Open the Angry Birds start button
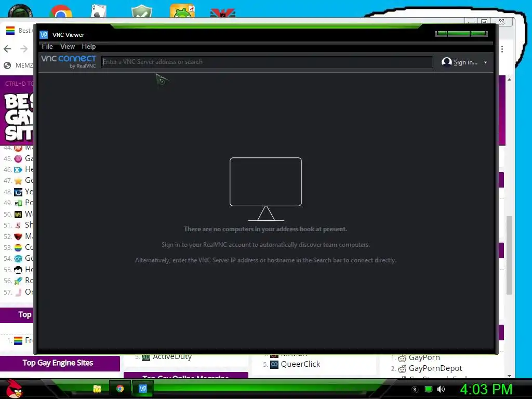 (14, 389)
